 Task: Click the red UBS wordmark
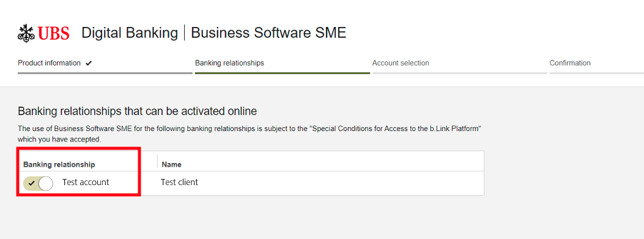53,33
